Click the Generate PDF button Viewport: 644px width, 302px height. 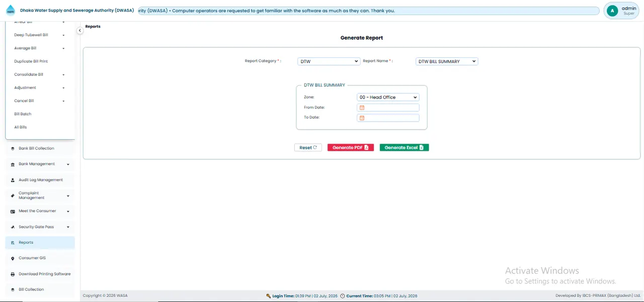point(351,148)
